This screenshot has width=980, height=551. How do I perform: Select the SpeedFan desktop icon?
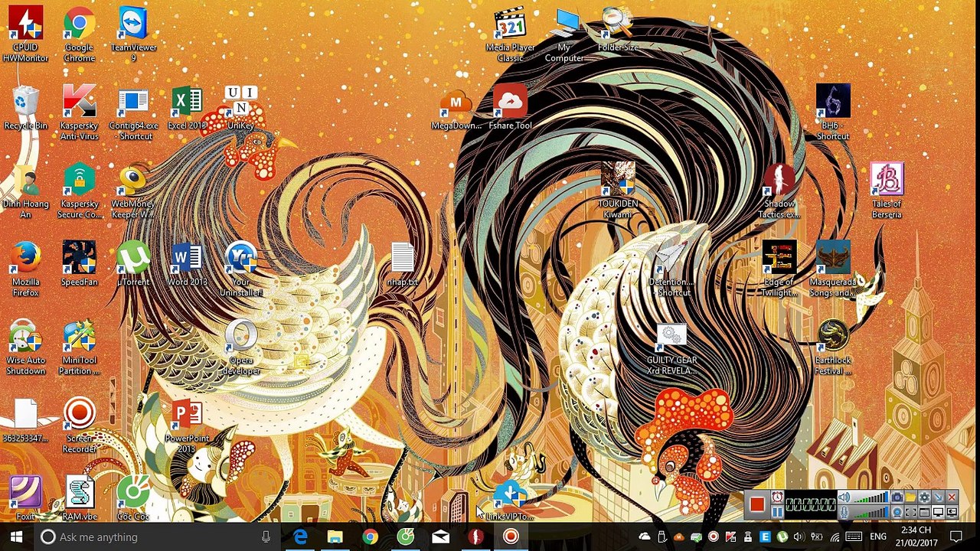click(x=79, y=264)
